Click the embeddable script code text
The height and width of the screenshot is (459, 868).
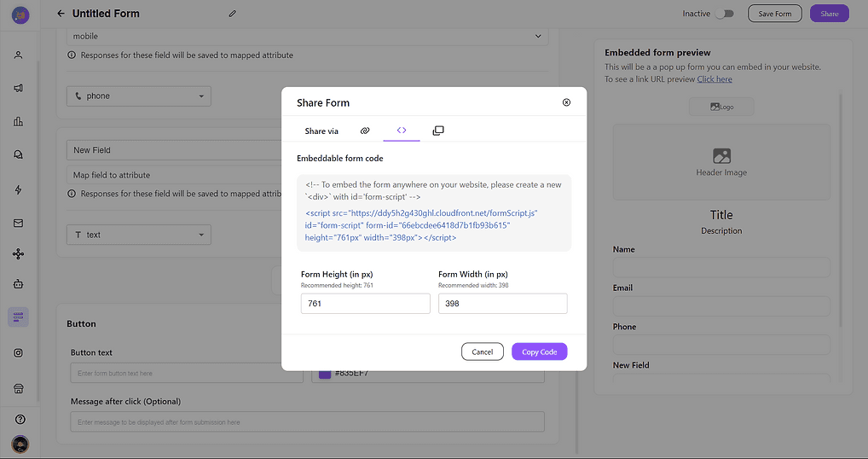click(421, 225)
